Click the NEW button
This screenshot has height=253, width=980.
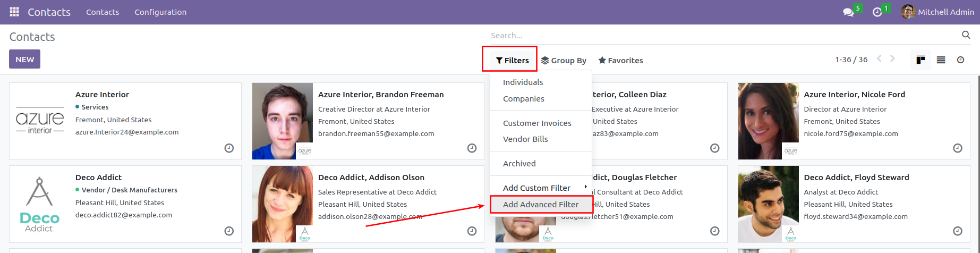[x=24, y=59]
